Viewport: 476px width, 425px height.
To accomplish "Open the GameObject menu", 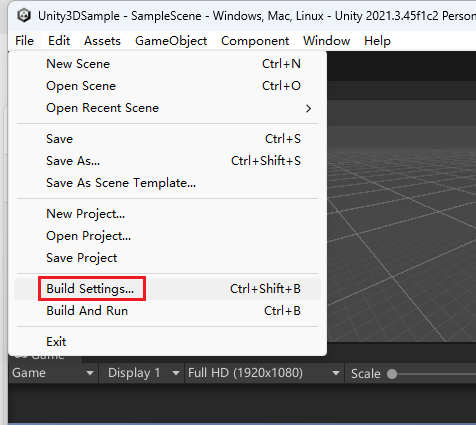I will tap(171, 41).
